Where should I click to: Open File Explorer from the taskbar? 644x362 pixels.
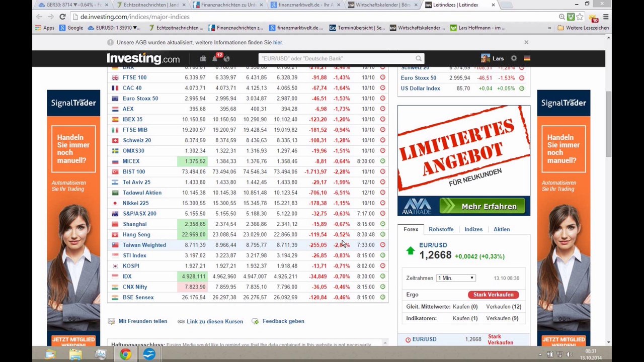[75, 354]
